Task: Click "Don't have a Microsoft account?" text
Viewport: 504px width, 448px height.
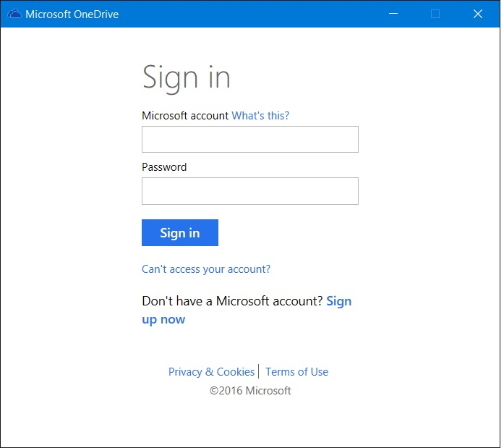Action: pyautogui.click(x=232, y=301)
